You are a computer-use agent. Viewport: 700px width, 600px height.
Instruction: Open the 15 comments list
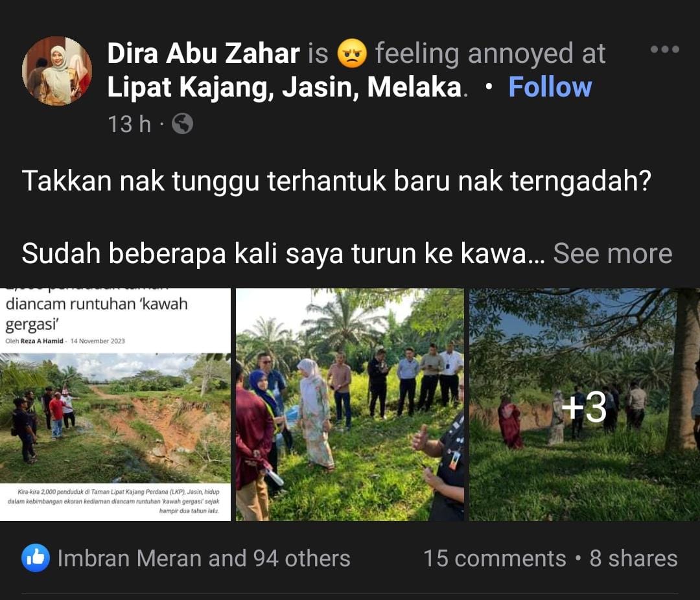(495, 559)
